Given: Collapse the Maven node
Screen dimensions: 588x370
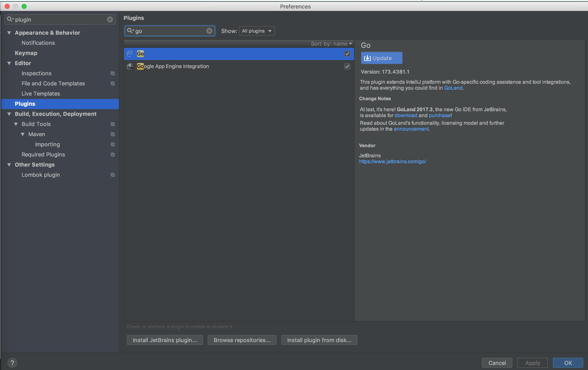Looking at the screenshot, I should (x=23, y=134).
